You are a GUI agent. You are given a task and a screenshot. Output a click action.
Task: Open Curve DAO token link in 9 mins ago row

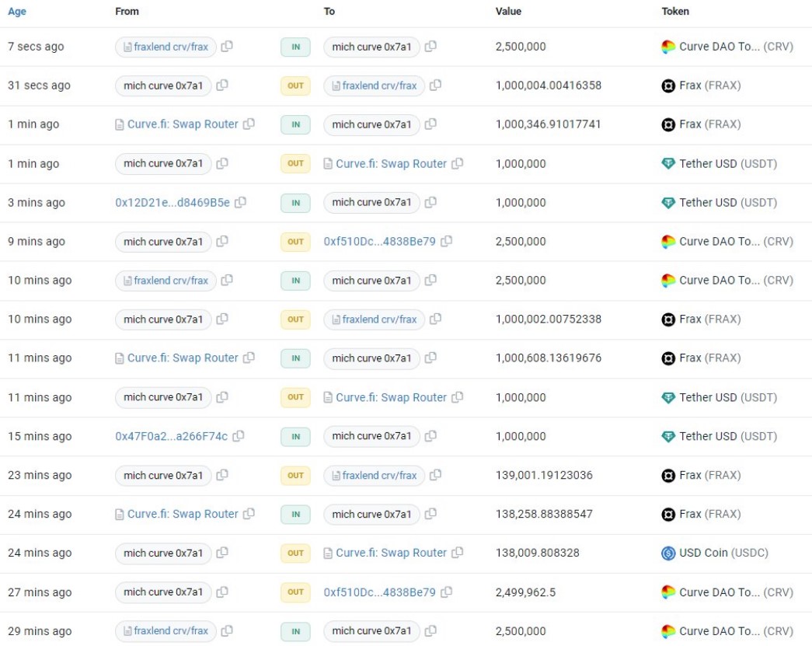(x=736, y=242)
